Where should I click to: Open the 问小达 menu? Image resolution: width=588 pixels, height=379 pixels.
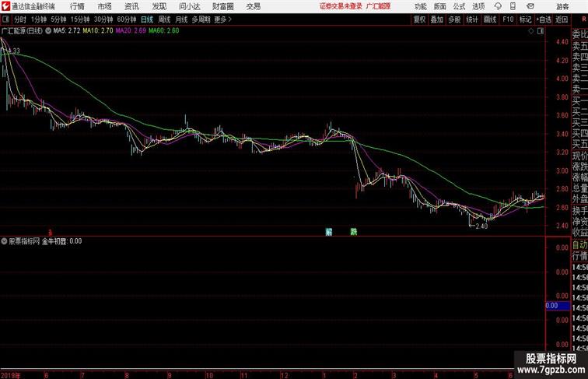[x=190, y=6]
